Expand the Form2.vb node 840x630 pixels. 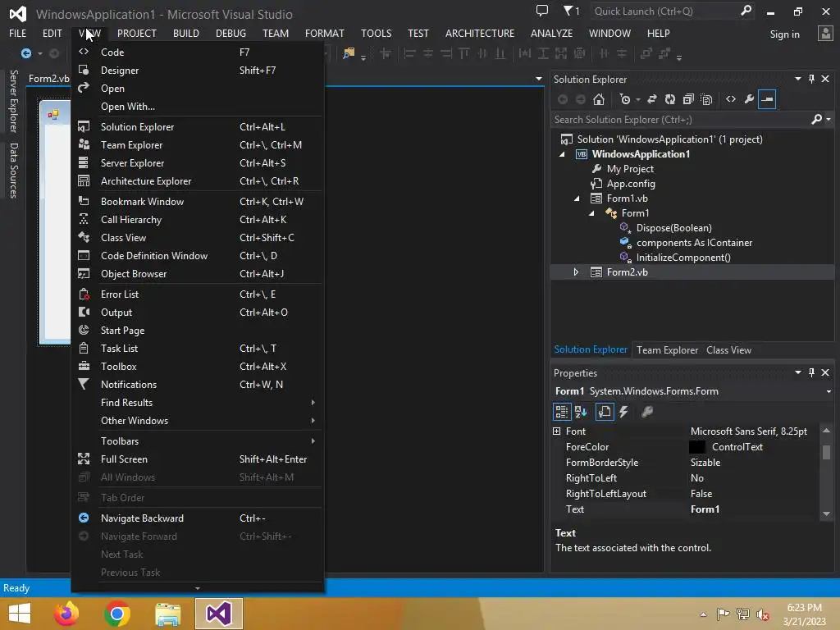coord(577,272)
